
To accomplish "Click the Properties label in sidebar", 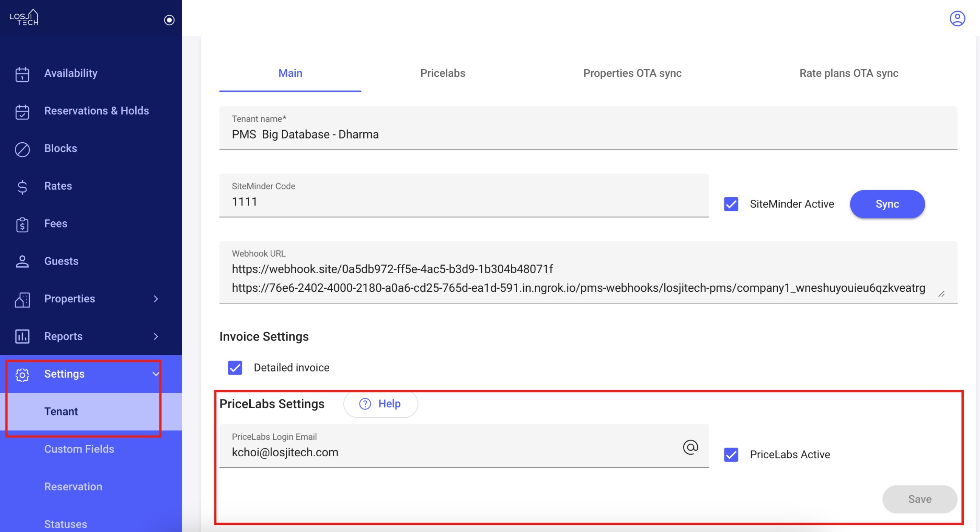I will click(70, 299).
